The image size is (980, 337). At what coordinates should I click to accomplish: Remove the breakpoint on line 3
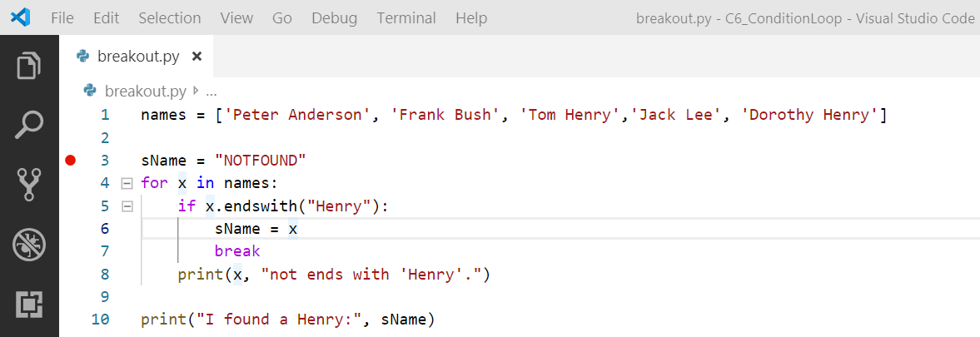[70, 161]
